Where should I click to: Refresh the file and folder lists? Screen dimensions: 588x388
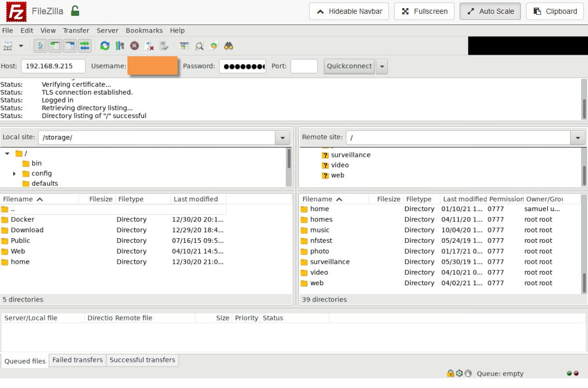(x=104, y=45)
